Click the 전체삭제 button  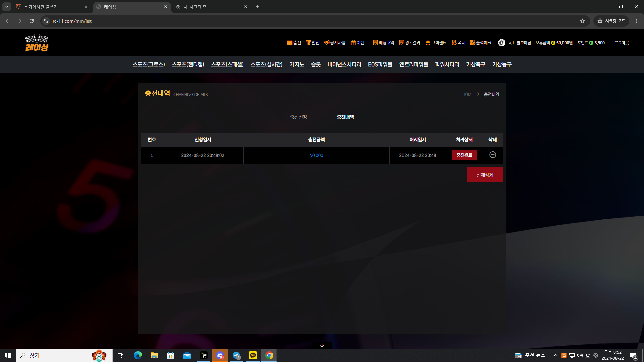[485, 175]
